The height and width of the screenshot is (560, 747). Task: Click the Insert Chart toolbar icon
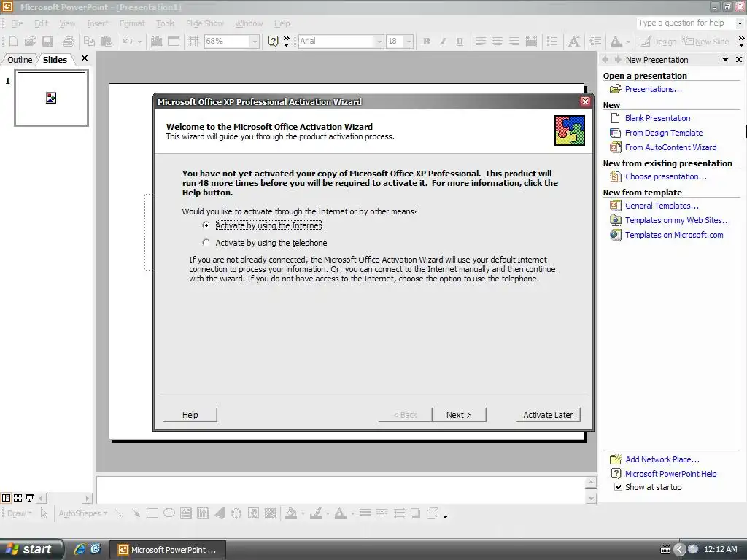click(156, 42)
